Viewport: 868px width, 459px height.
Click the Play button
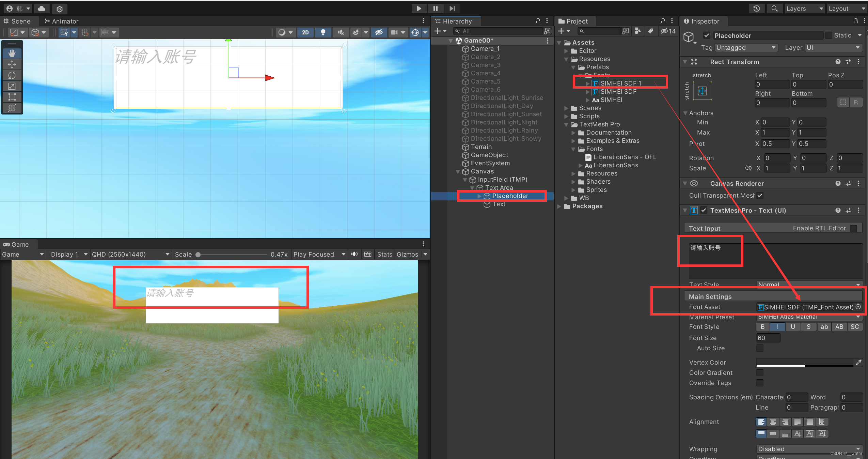[419, 9]
